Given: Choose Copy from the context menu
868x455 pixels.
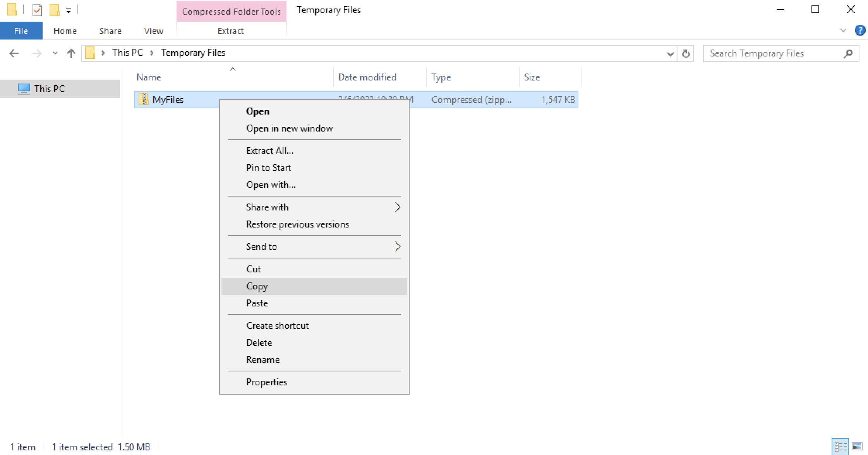Looking at the screenshot, I should pos(257,286).
